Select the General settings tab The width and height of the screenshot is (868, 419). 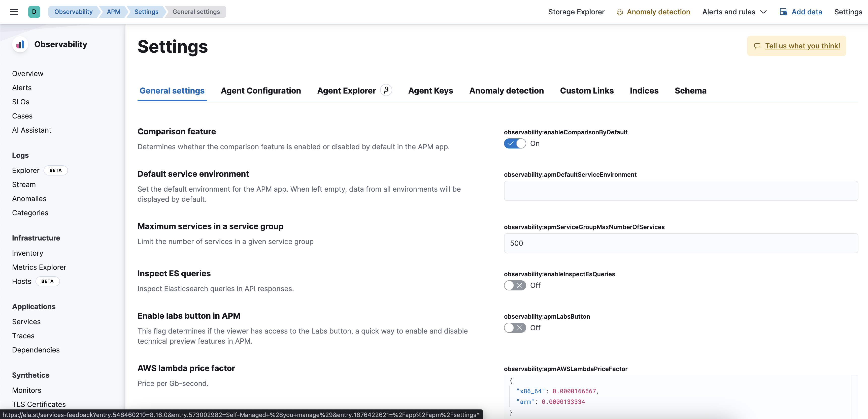(x=172, y=91)
